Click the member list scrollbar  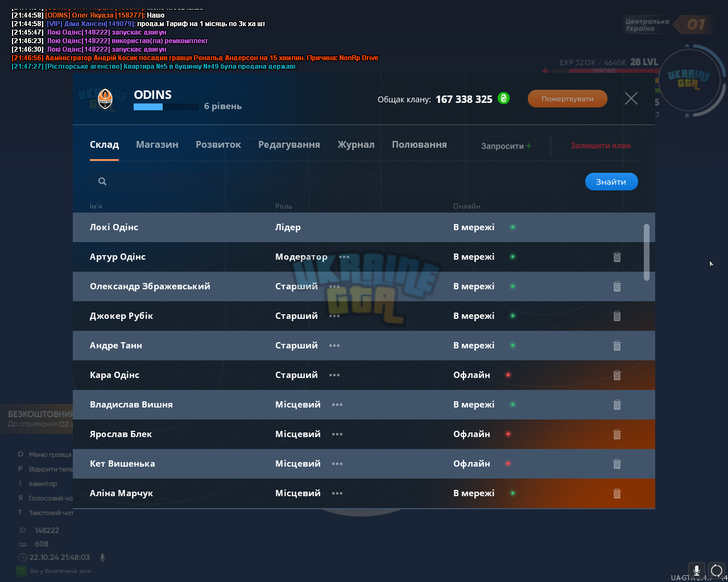tap(647, 252)
